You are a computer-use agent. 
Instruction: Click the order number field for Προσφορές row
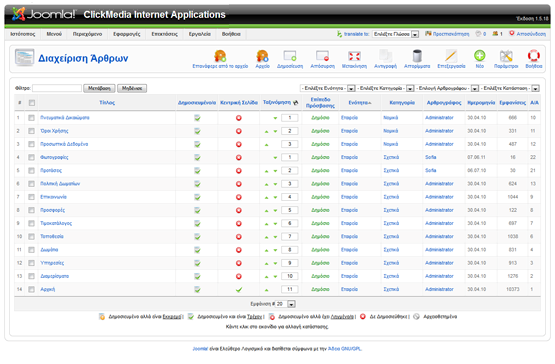coord(290,210)
